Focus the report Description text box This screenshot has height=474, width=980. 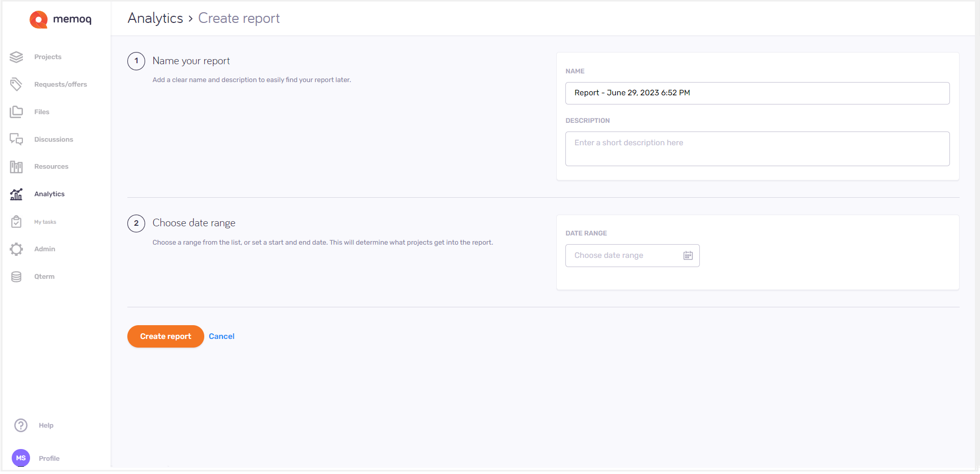[757, 149]
